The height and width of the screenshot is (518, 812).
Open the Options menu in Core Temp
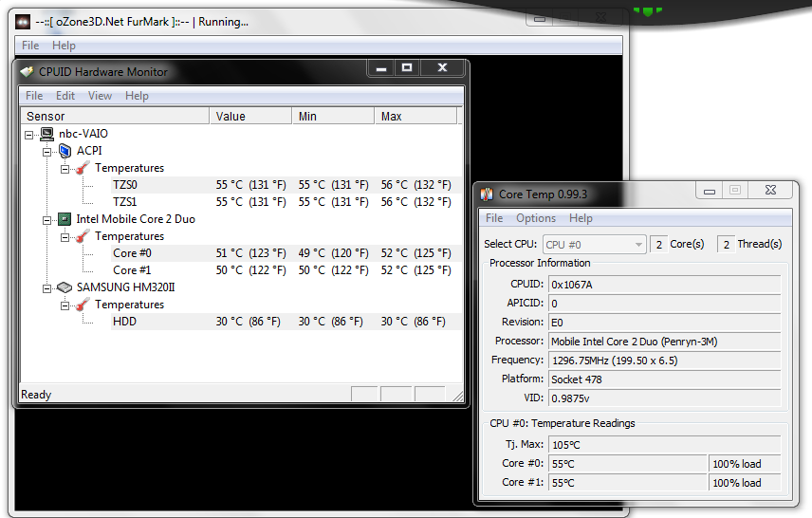point(536,218)
